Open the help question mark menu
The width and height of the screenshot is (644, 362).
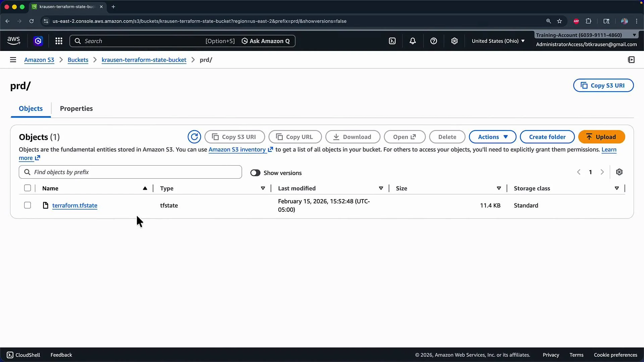click(x=434, y=41)
